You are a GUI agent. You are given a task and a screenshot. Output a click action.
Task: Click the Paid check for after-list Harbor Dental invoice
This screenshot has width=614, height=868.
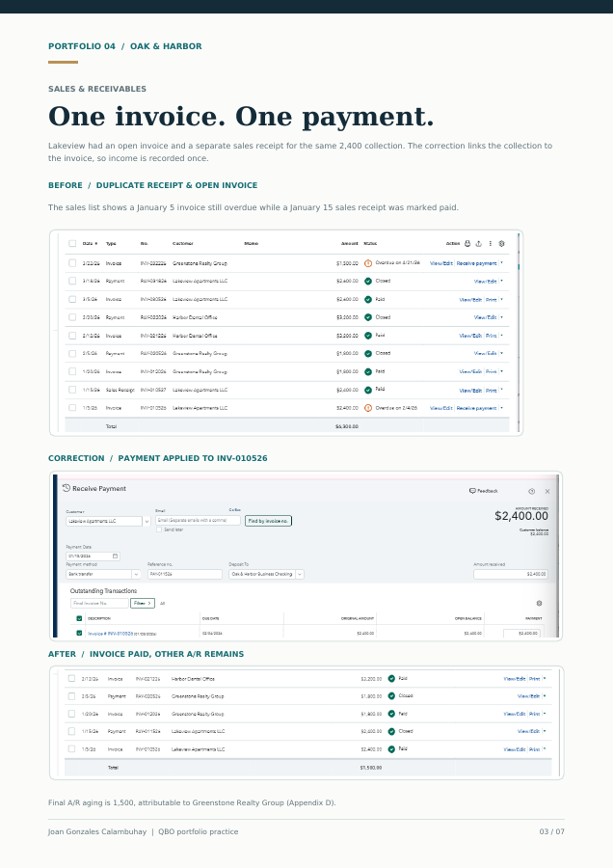tap(391, 679)
